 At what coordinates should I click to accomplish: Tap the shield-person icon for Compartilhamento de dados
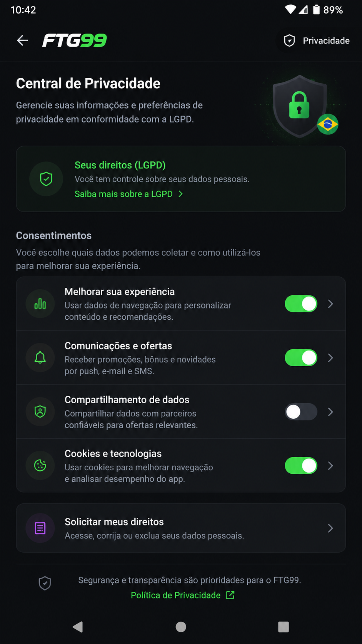coord(40,412)
